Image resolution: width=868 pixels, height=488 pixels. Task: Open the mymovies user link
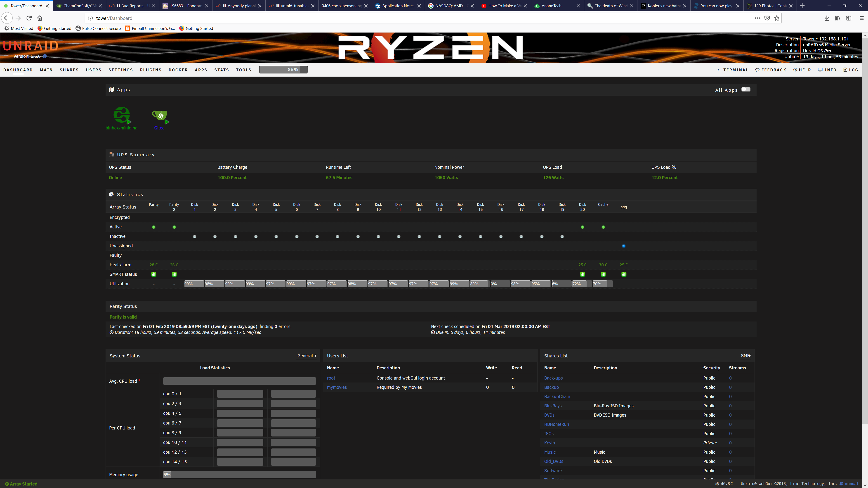pos(337,387)
